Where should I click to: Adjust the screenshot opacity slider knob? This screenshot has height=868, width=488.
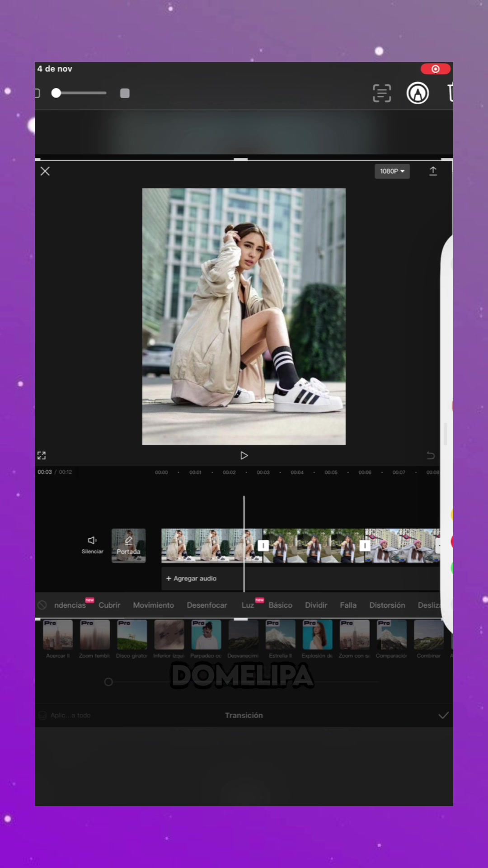point(56,93)
